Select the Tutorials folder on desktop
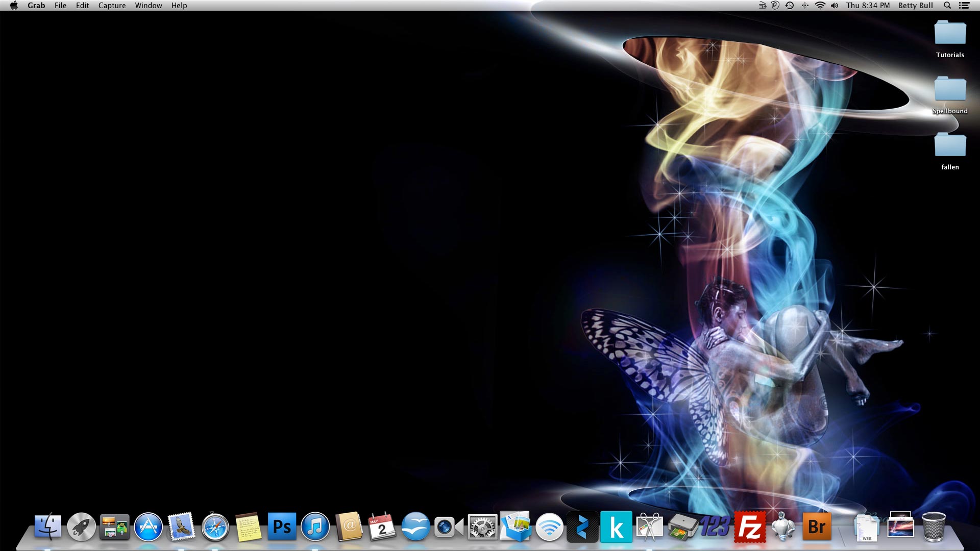 click(x=950, y=39)
